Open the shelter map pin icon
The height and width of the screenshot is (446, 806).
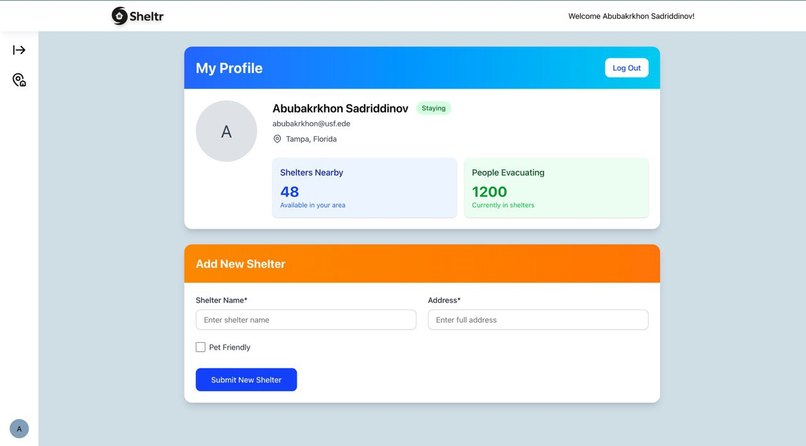pos(19,80)
